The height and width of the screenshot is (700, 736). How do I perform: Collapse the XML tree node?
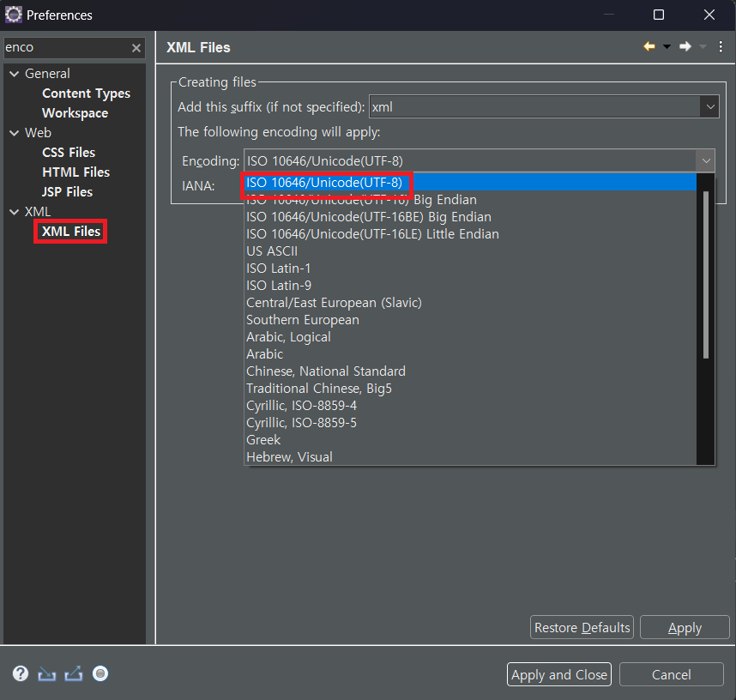coord(14,212)
